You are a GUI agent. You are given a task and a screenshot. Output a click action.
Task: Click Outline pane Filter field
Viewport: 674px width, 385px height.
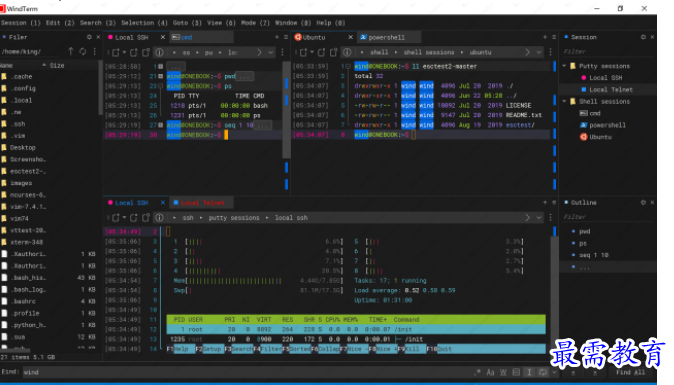coord(608,217)
